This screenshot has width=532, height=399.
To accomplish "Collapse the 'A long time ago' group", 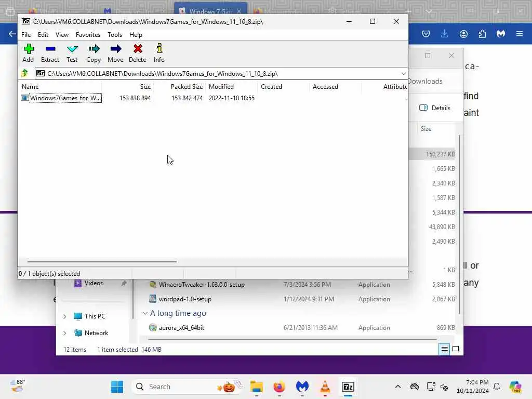I will [x=145, y=313].
